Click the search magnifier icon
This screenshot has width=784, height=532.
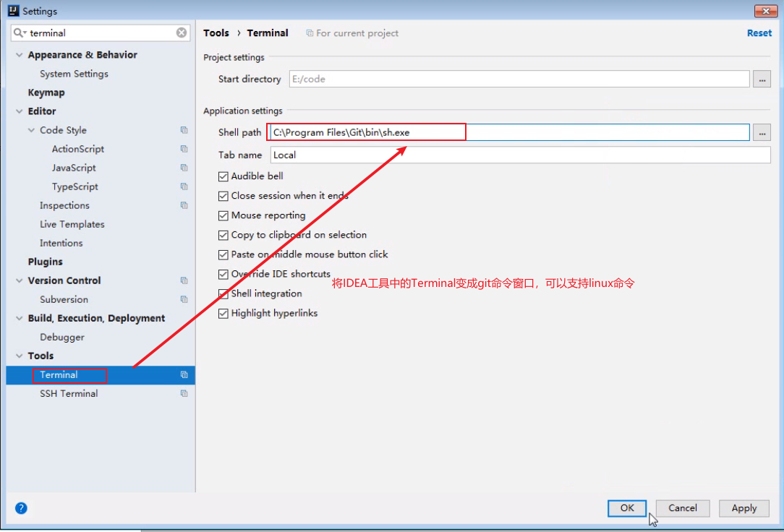click(x=19, y=33)
